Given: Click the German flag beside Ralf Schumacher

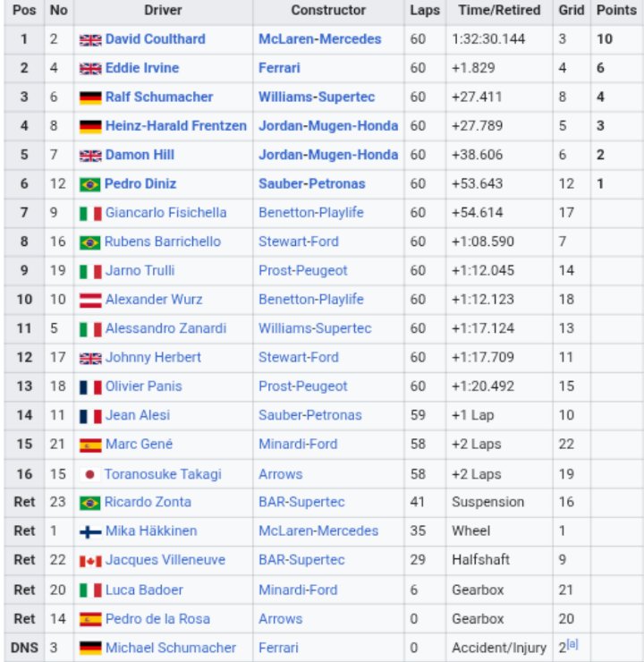Looking at the screenshot, I should pyautogui.click(x=90, y=98).
